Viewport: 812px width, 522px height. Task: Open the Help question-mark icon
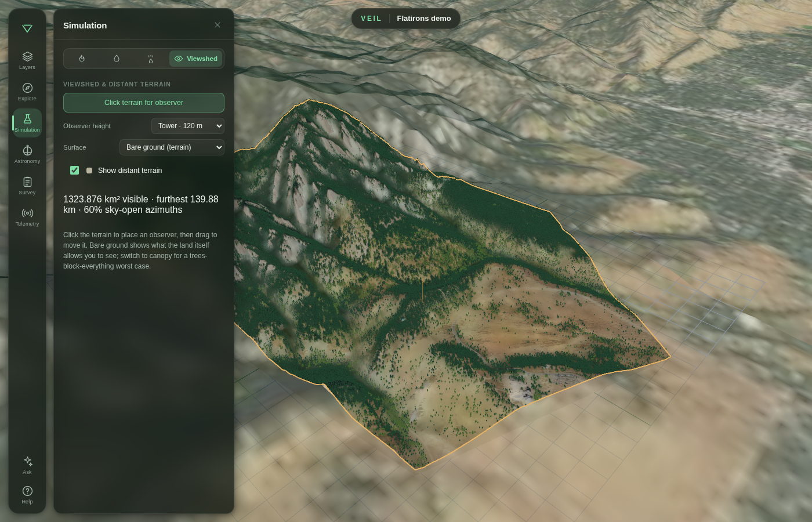point(27,495)
